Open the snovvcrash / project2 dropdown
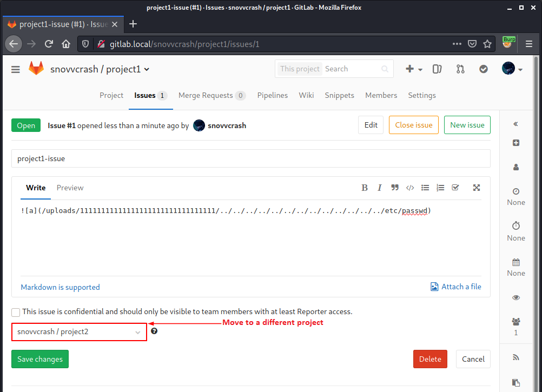Screen dimensions: 542x392 coord(79,331)
